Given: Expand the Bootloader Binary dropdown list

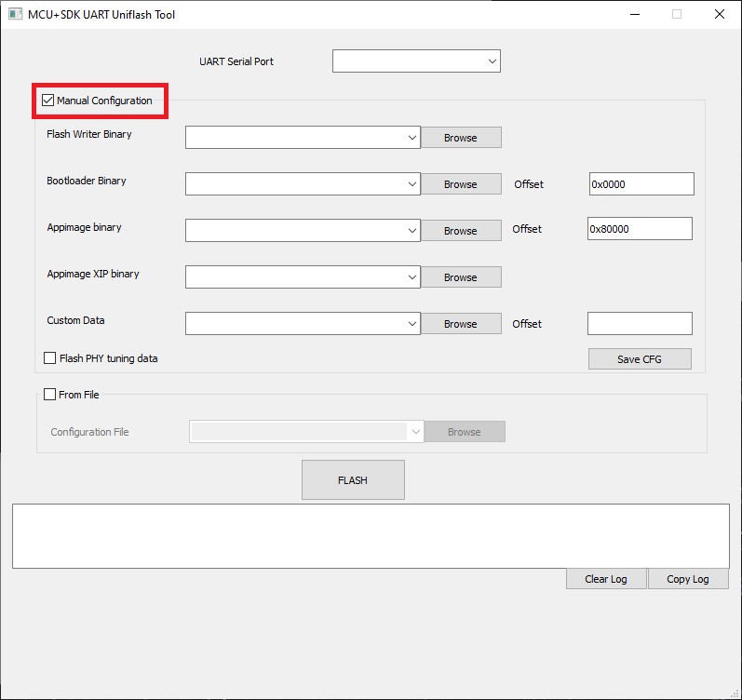Looking at the screenshot, I should 412,184.
